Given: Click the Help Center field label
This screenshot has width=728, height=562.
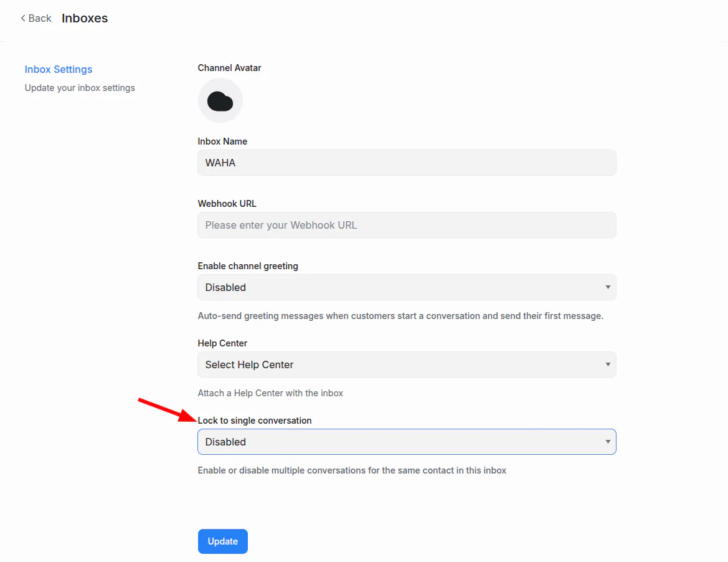Looking at the screenshot, I should [x=222, y=343].
